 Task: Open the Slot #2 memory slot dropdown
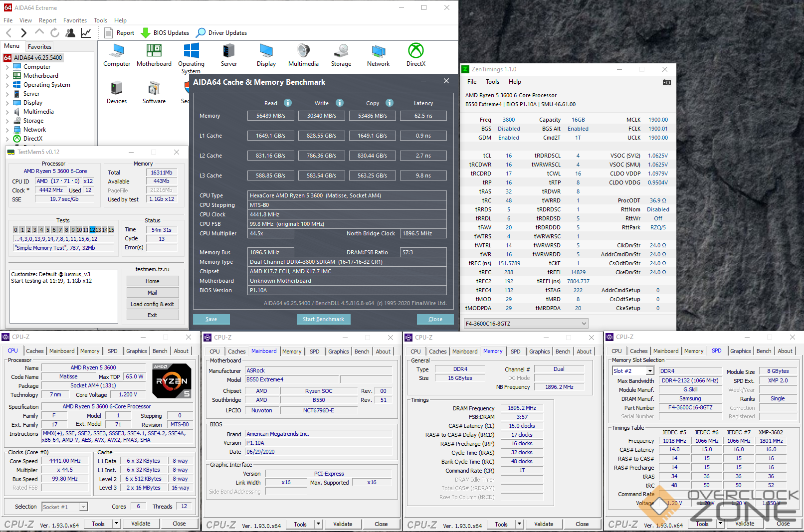click(650, 371)
